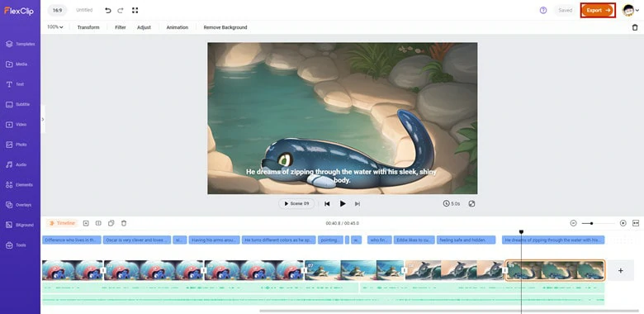The height and width of the screenshot is (314, 644).
Task: Open the 100% zoom dropdown
Action: 55,27
